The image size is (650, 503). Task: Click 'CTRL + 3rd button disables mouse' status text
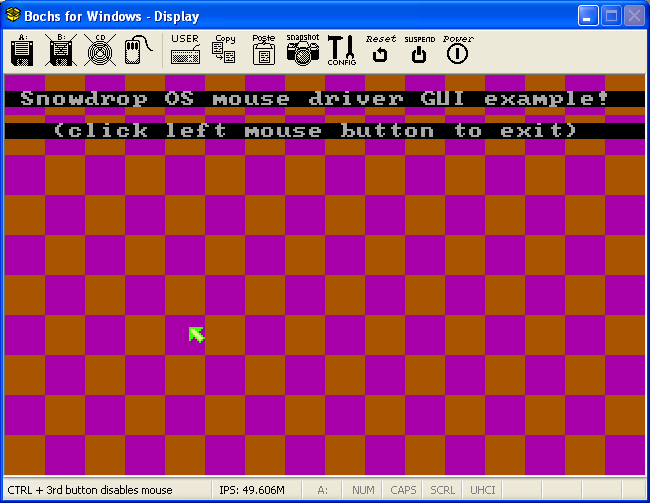point(90,490)
